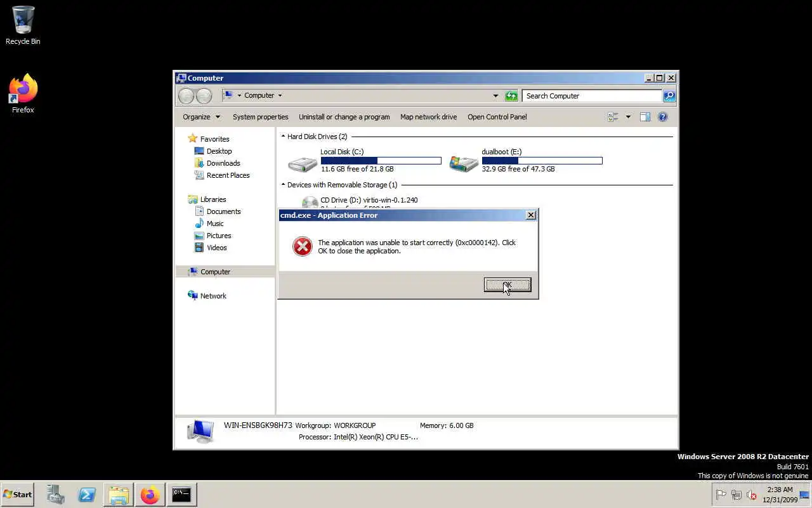Click the Windows Explorer taskbar button
This screenshot has width=812, height=508.
(119, 494)
